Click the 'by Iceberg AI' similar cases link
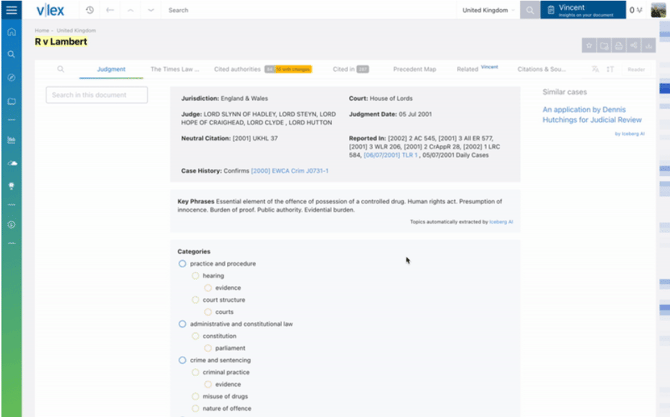 click(x=629, y=134)
